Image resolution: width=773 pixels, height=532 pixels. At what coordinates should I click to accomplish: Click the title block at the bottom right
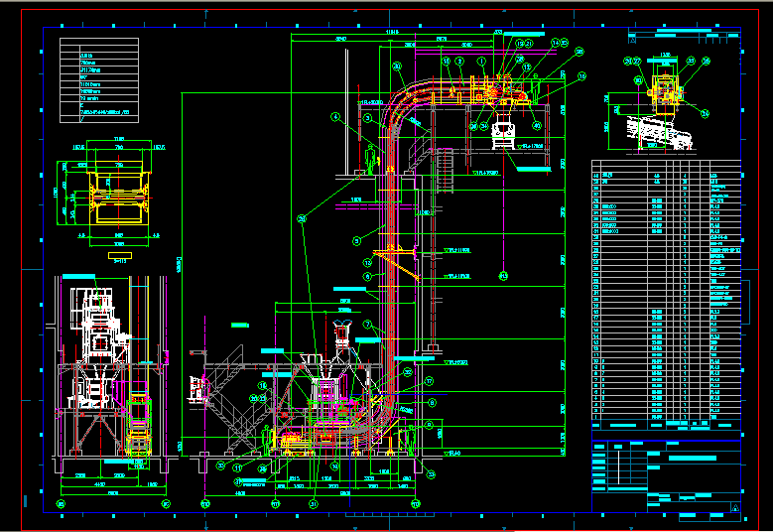point(666,474)
